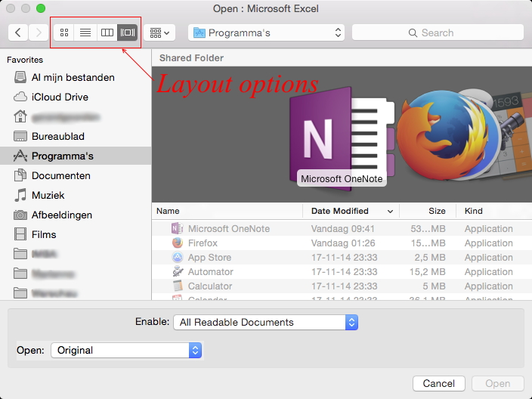
Task: Click the folder icon directly below Films
Action: pos(20,254)
